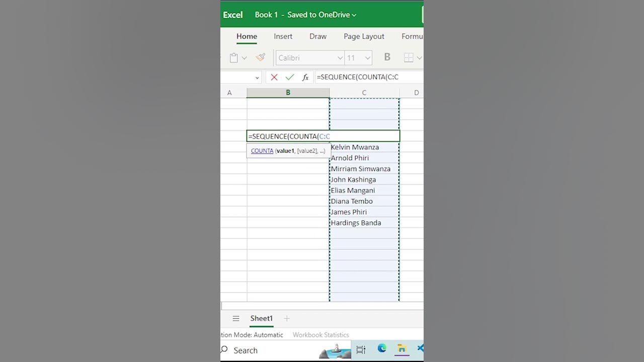Click Workbook Statistics in status bar
The image size is (644, 362).
320,335
